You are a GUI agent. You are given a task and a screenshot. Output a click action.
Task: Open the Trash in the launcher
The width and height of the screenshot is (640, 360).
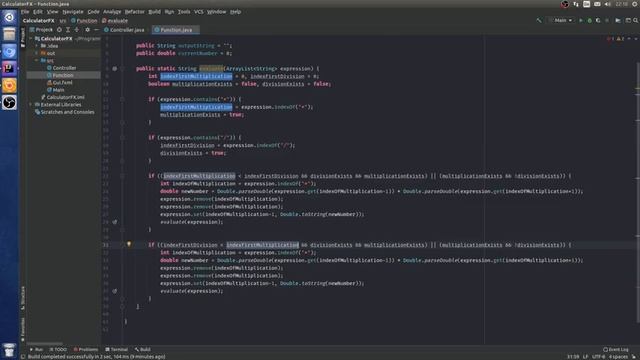[x=9, y=350]
